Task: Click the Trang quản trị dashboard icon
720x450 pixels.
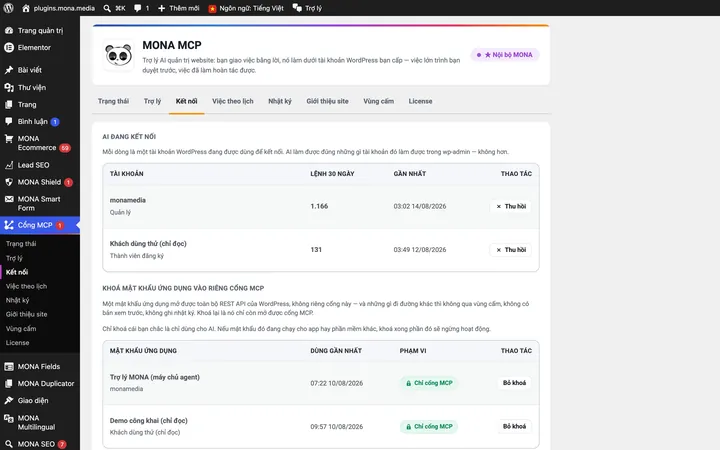Action: [9, 30]
